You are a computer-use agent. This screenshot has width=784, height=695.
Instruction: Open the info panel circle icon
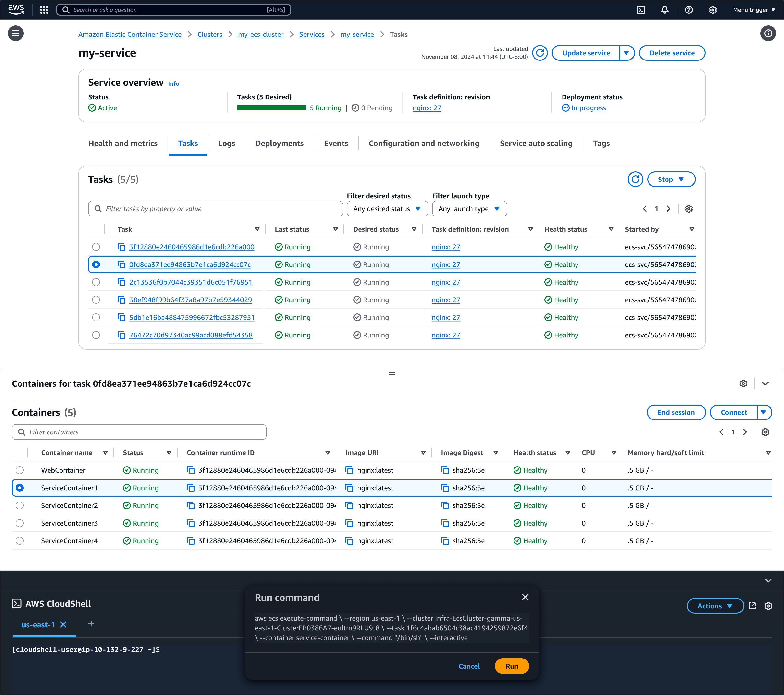pyautogui.click(x=768, y=33)
